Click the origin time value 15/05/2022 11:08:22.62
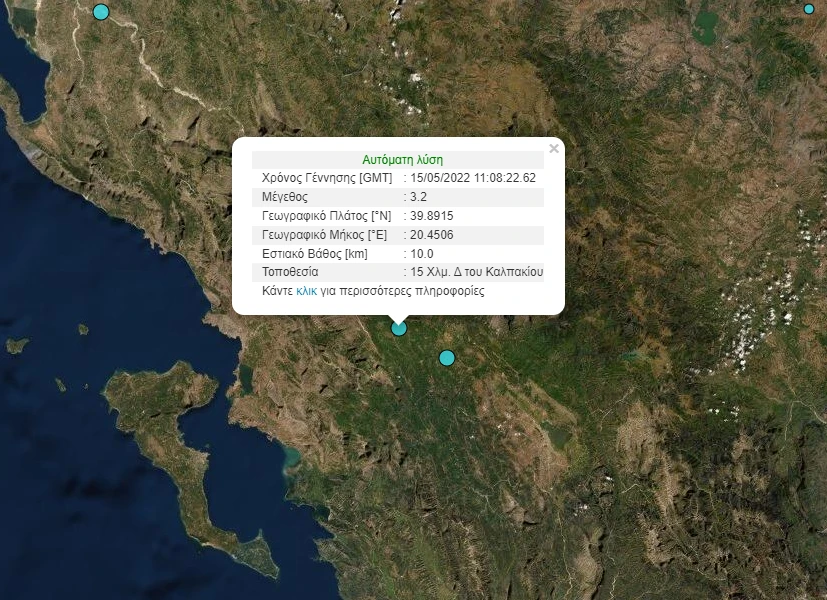827x600 pixels. tap(473, 178)
